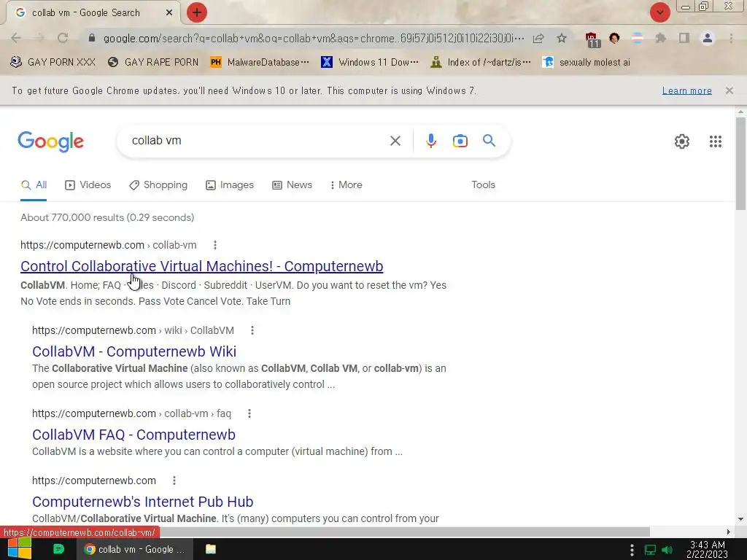Viewport: 747px width, 560px height.
Task: Click the vertical scrollbar thumb
Action: click(740, 163)
